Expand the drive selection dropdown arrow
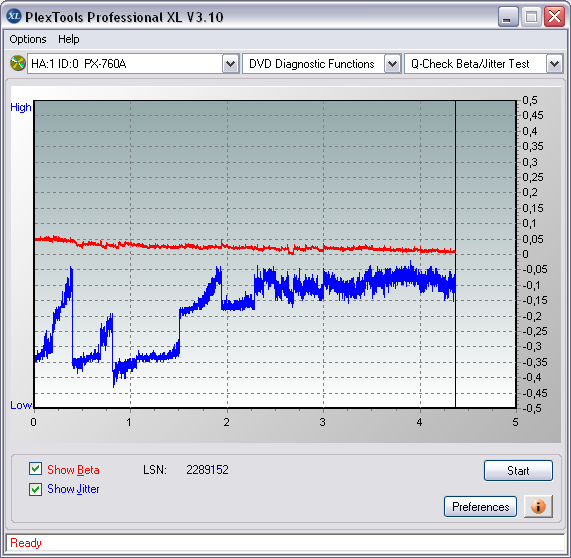Viewport: 571px width, 558px height. tap(230, 64)
